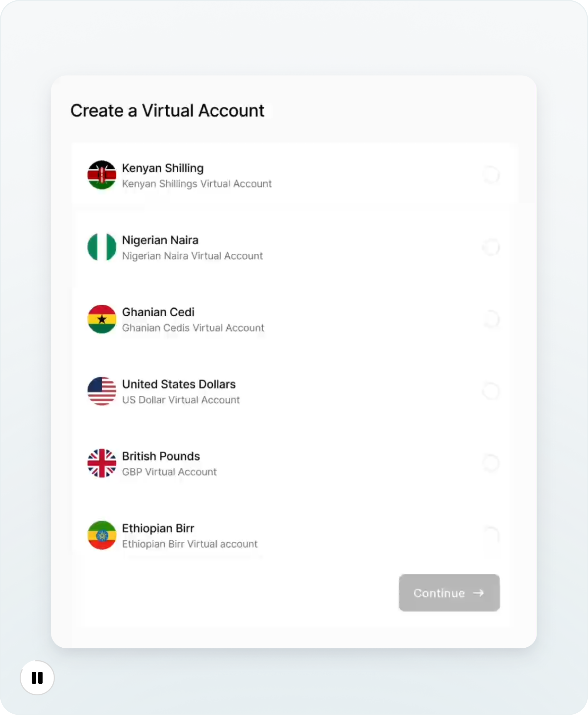
Task: Click the United States flag icon
Action: (x=102, y=391)
